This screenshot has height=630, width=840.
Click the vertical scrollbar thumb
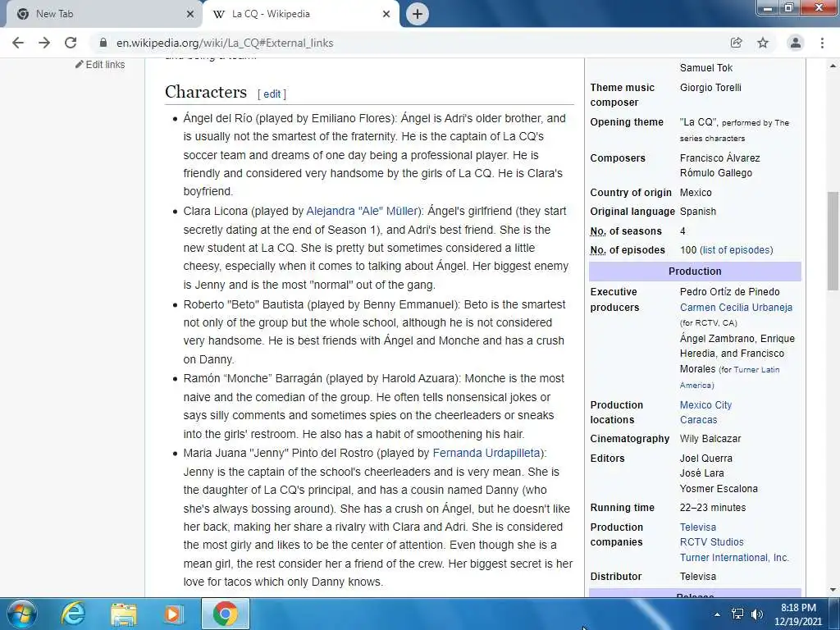pyautogui.click(x=833, y=241)
